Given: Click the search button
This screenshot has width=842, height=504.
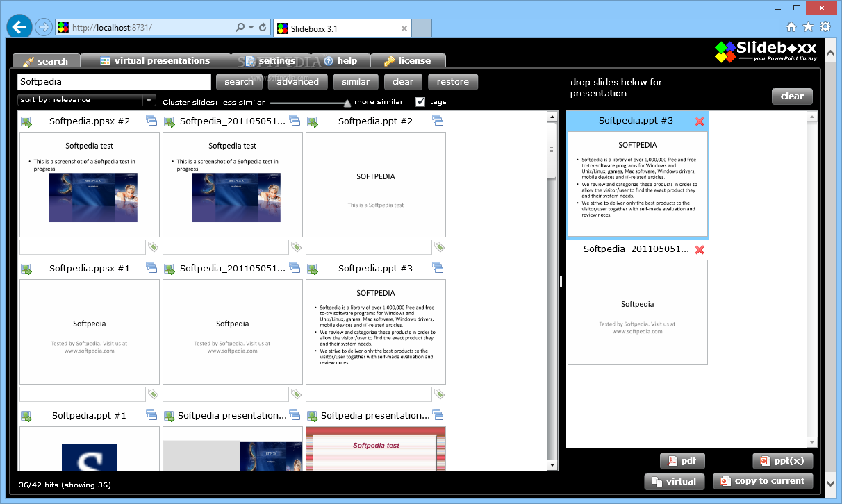Looking at the screenshot, I should click(239, 82).
